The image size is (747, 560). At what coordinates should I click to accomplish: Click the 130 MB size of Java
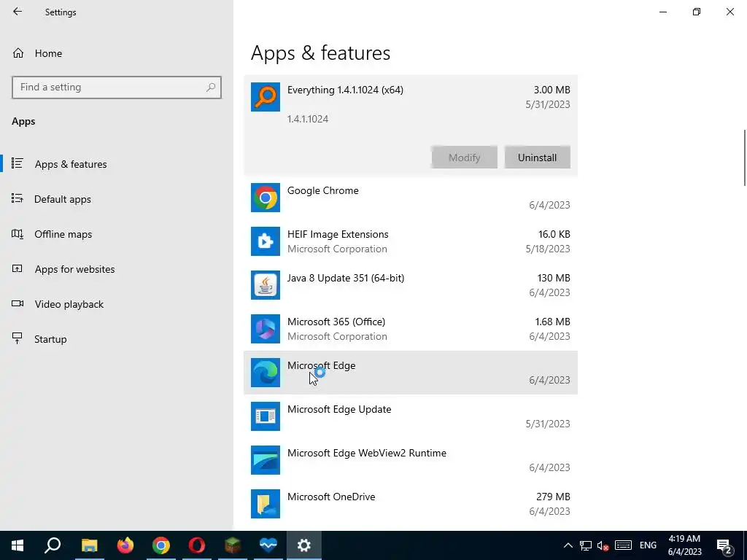[554, 278]
